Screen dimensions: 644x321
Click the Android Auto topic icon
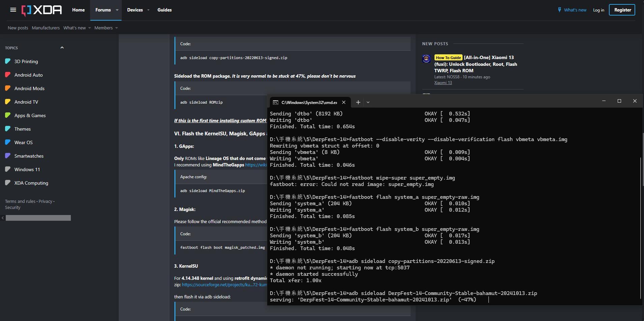(8, 75)
